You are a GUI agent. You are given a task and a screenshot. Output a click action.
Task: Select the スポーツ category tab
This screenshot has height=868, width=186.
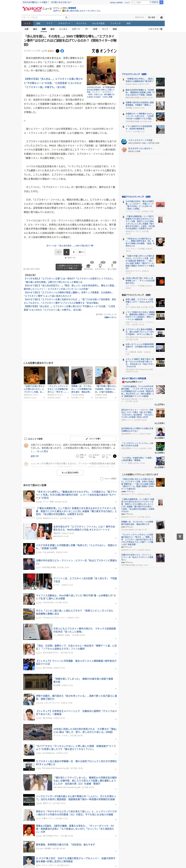pos(76,29)
